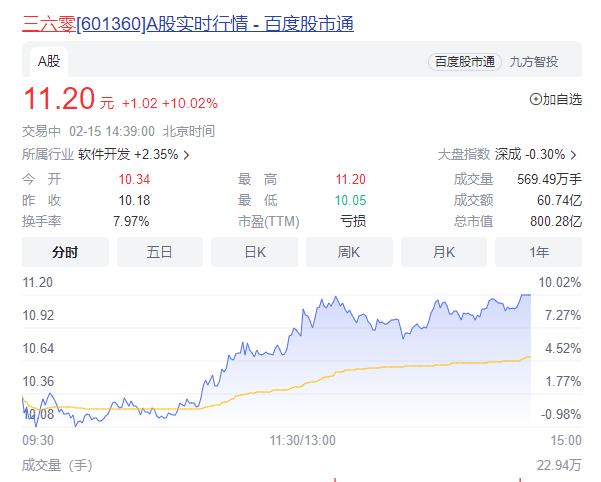The image size is (601, 482).
Task: Switch chart to 五日 view
Action: 159,252
